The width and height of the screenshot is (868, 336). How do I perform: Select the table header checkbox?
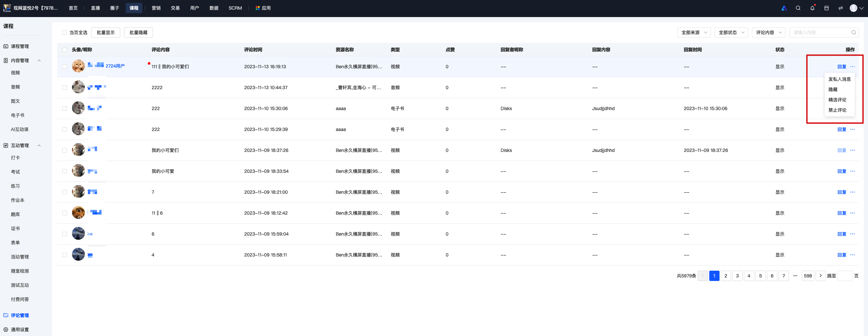[x=64, y=50]
